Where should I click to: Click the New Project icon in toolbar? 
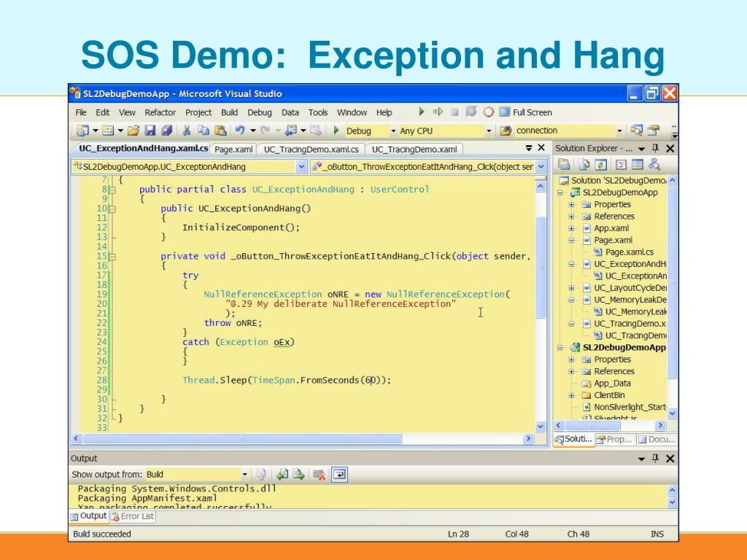point(83,131)
